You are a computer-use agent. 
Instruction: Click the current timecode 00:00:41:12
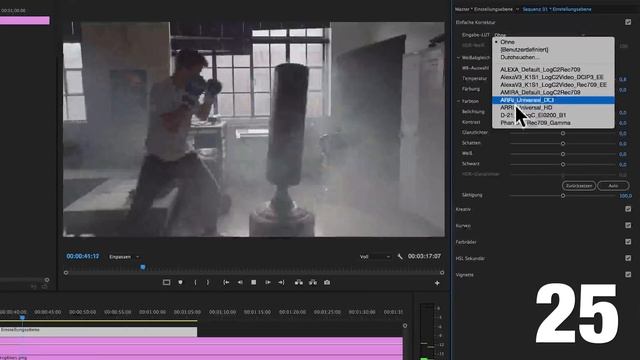coord(83,256)
